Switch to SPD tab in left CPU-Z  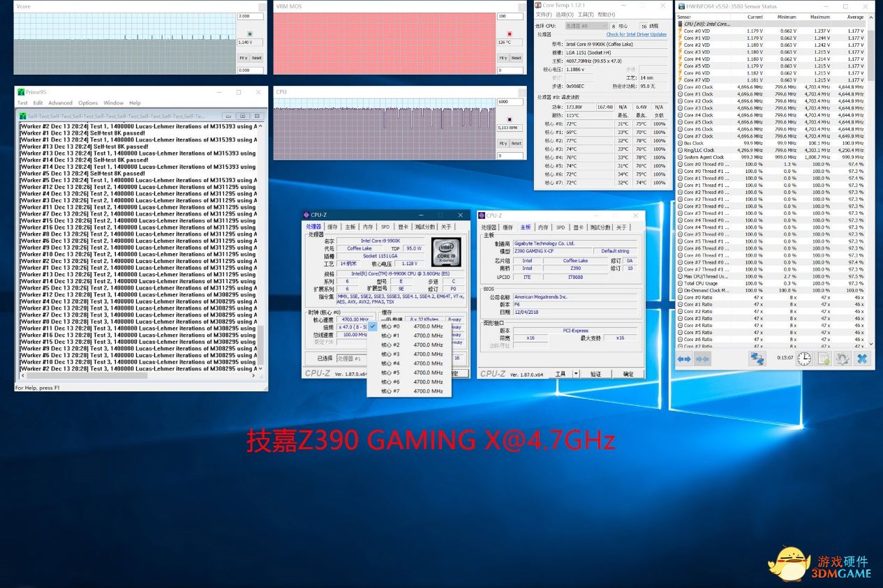[385, 227]
